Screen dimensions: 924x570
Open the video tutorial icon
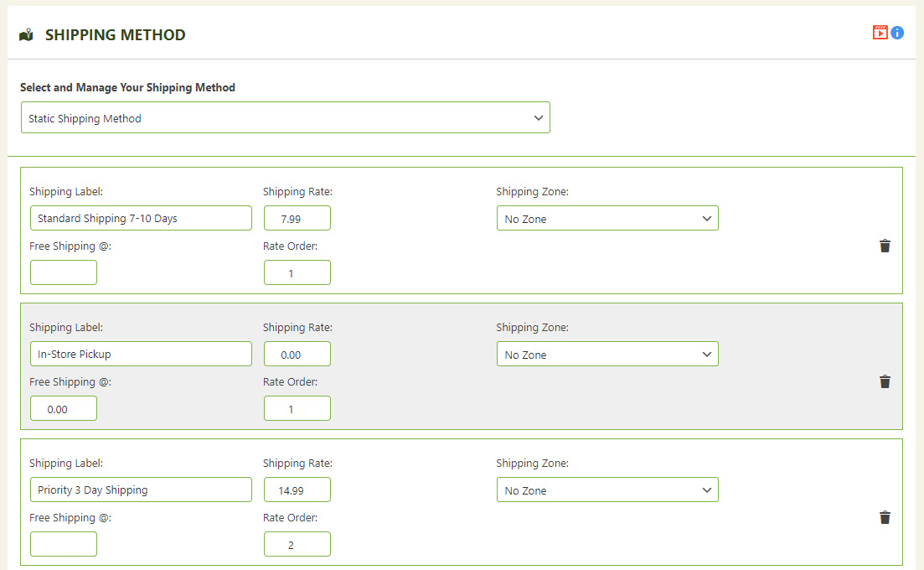pos(880,33)
